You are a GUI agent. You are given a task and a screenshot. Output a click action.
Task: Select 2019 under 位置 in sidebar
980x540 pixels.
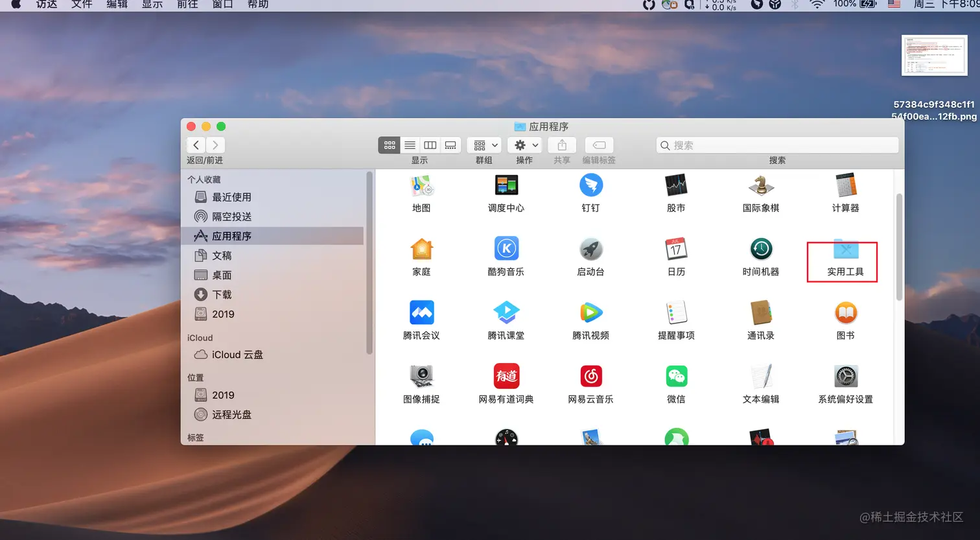tap(272, 395)
